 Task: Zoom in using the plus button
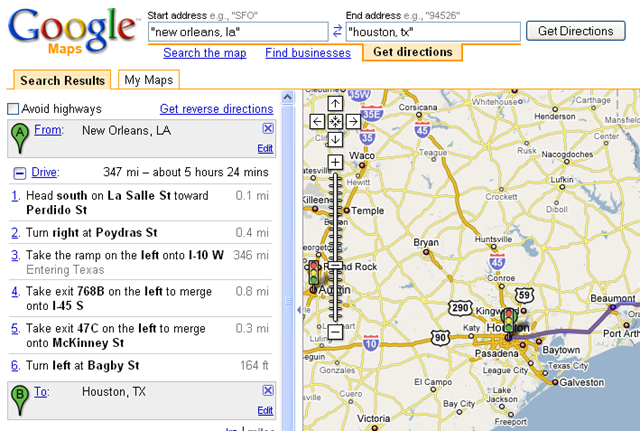(335, 162)
